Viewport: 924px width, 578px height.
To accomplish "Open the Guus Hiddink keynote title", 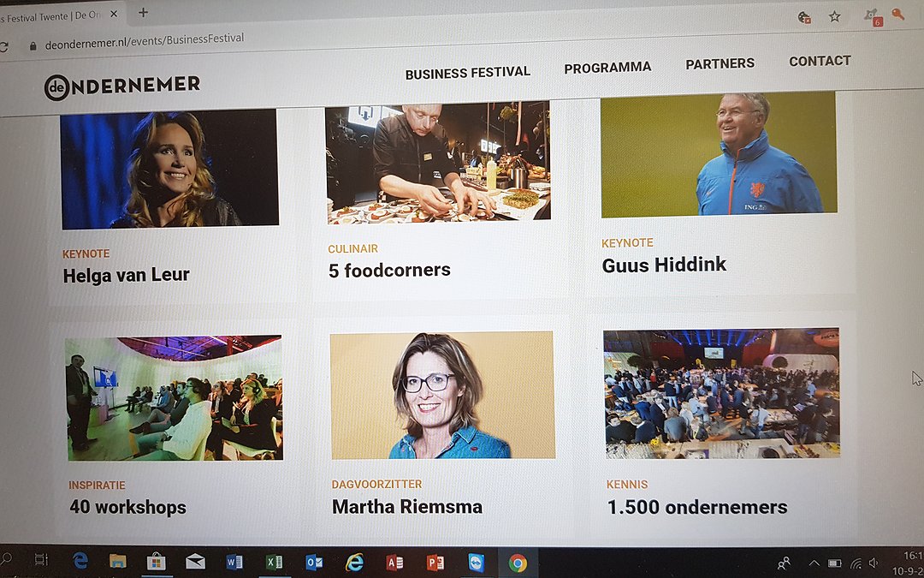I will (664, 265).
